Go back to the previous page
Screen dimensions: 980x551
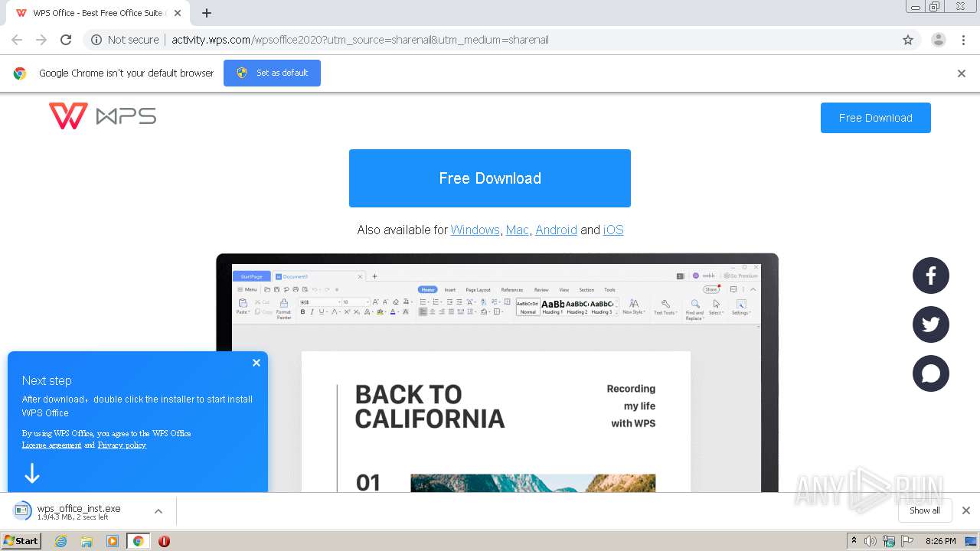click(x=17, y=40)
